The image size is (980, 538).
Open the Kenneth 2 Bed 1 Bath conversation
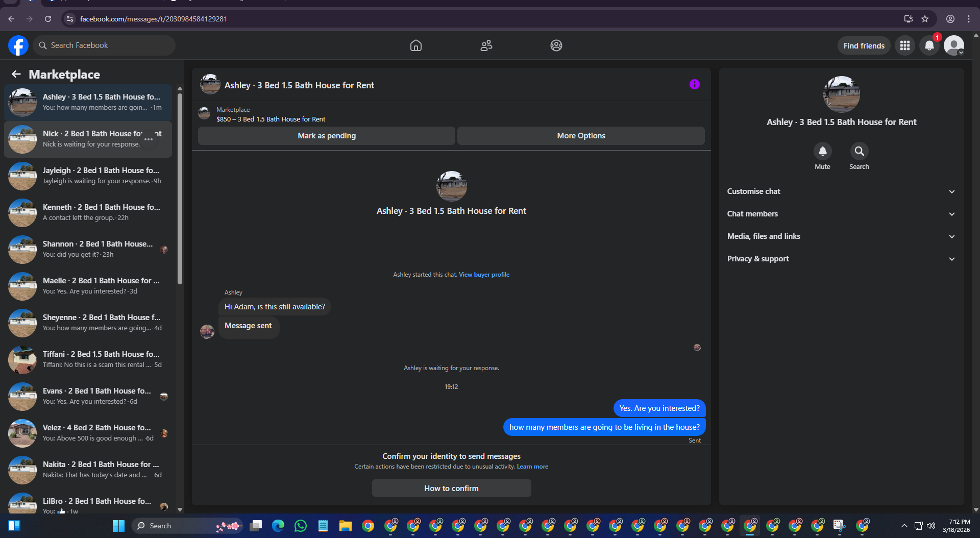(x=88, y=212)
